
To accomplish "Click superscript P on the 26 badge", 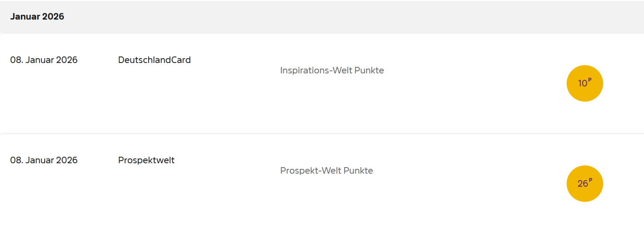I will pos(590,180).
